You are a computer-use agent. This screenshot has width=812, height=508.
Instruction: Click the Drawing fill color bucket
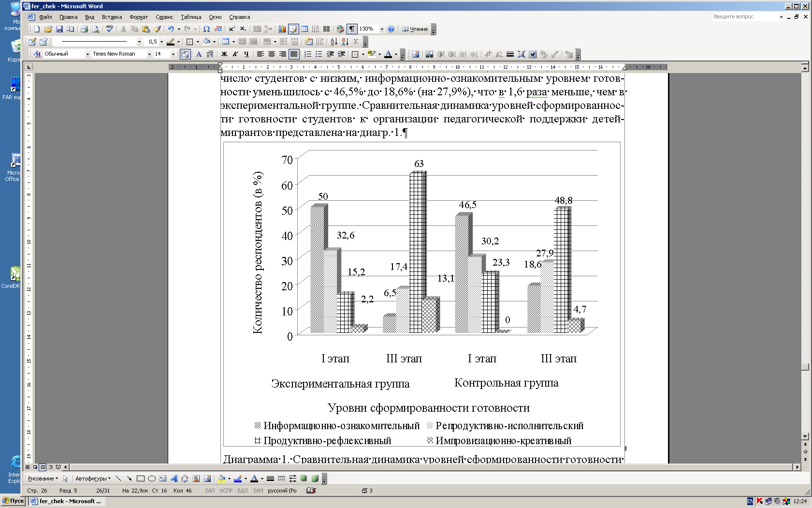[x=221, y=478]
